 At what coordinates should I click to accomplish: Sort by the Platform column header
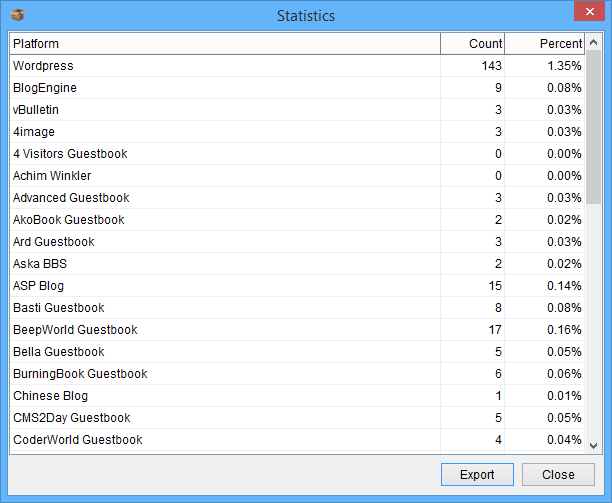[224, 44]
